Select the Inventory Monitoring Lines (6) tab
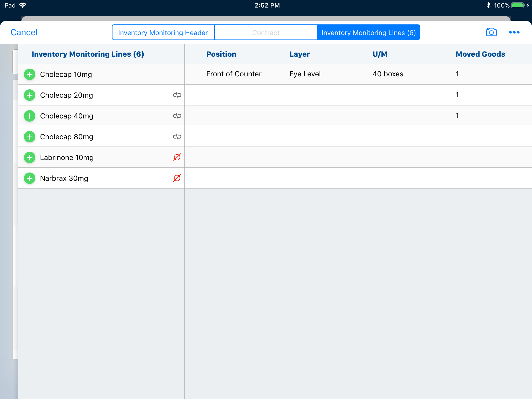Image resolution: width=532 pixels, height=399 pixels. pos(368,32)
